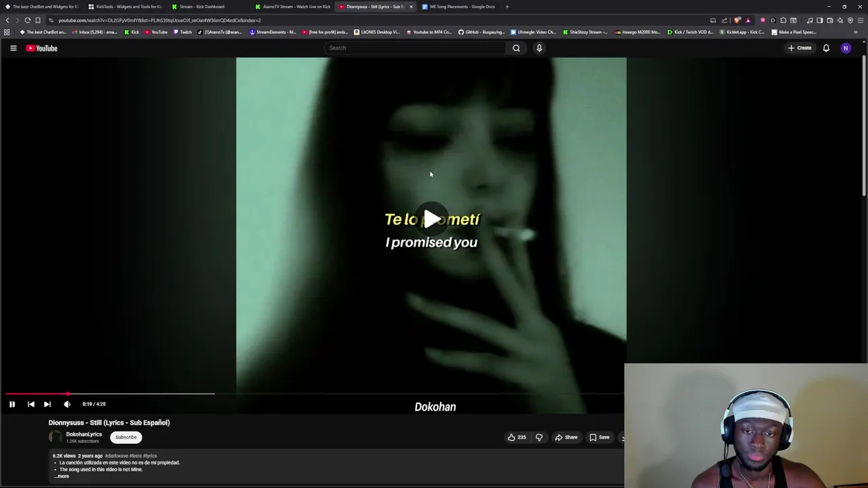Mute the video with speaker icon
Image resolution: width=868 pixels, height=488 pixels.
[67, 404]
